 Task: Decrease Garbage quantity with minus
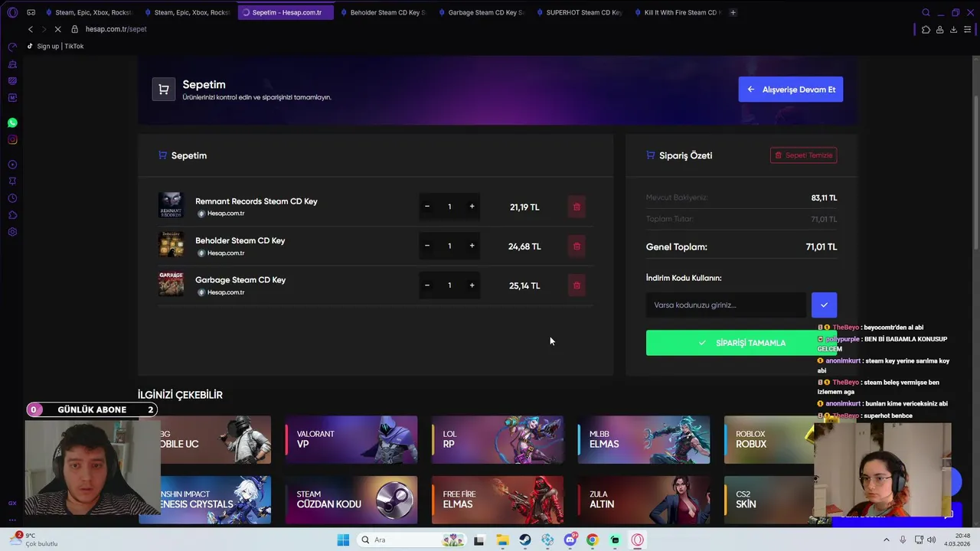pyautogui.click(x=427, y=285)
